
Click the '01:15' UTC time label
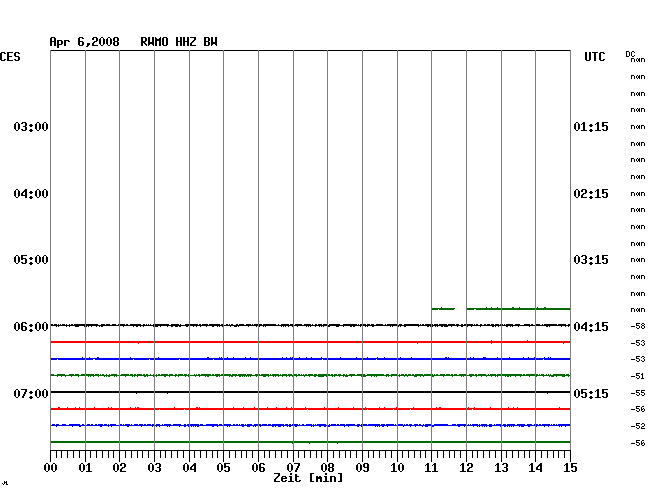591,126
